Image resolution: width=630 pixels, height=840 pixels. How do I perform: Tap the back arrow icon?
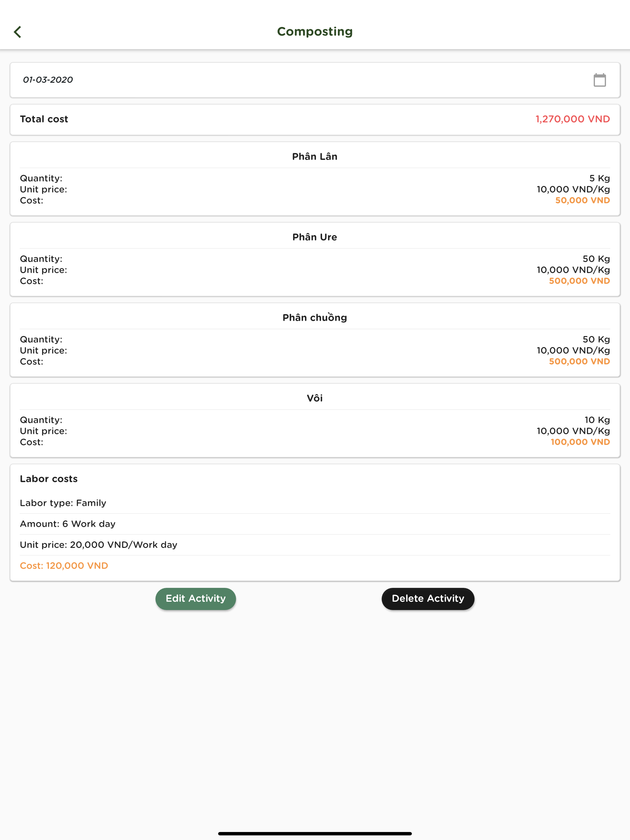(18, 32)
